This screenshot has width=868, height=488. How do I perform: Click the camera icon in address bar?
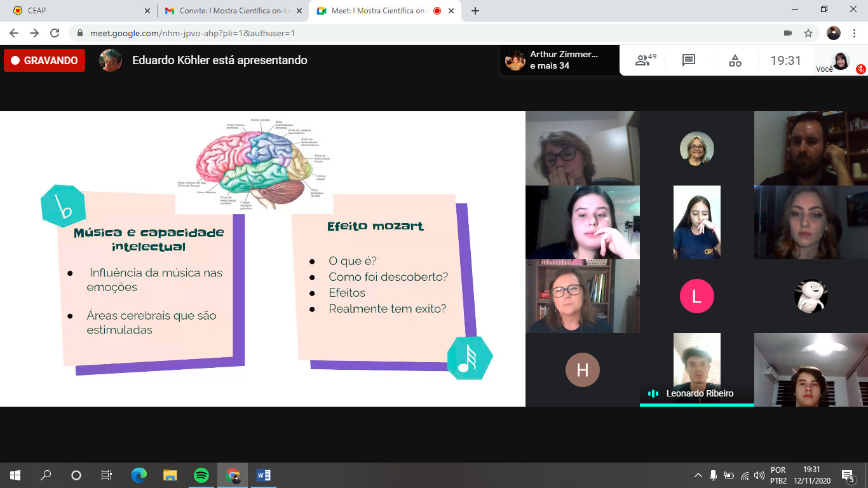[x=788, y=33]
